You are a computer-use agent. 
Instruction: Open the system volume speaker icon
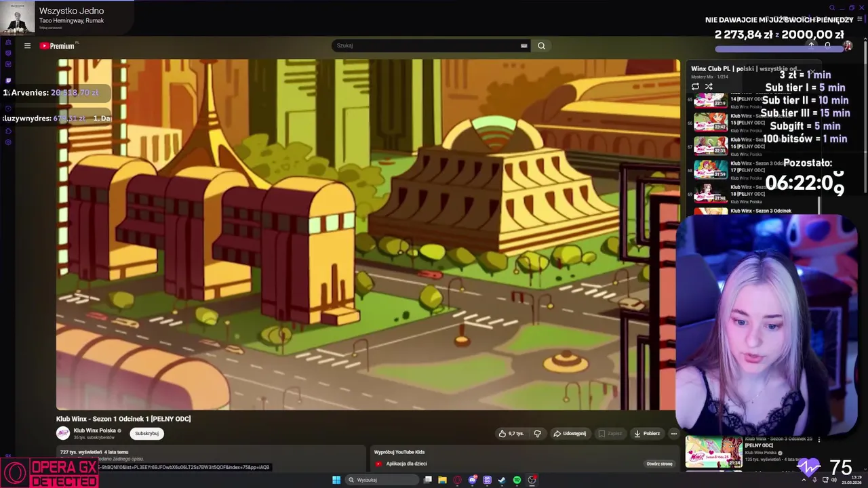coord(833,480)
